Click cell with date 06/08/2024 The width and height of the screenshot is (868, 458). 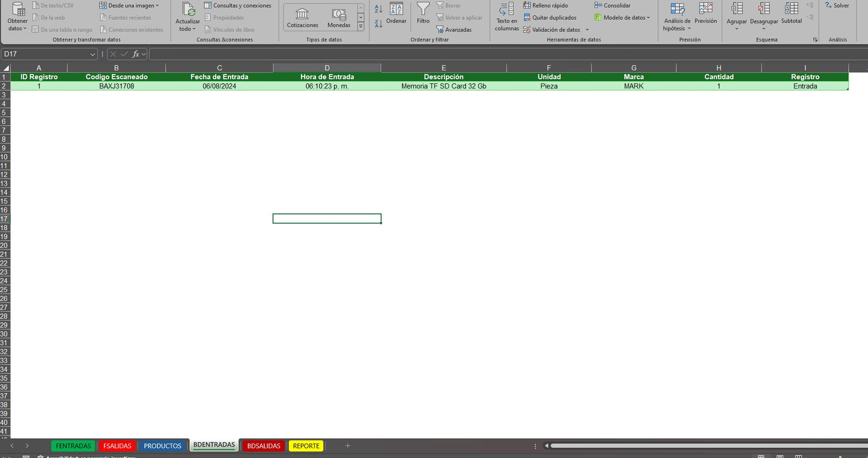[219, 86]
